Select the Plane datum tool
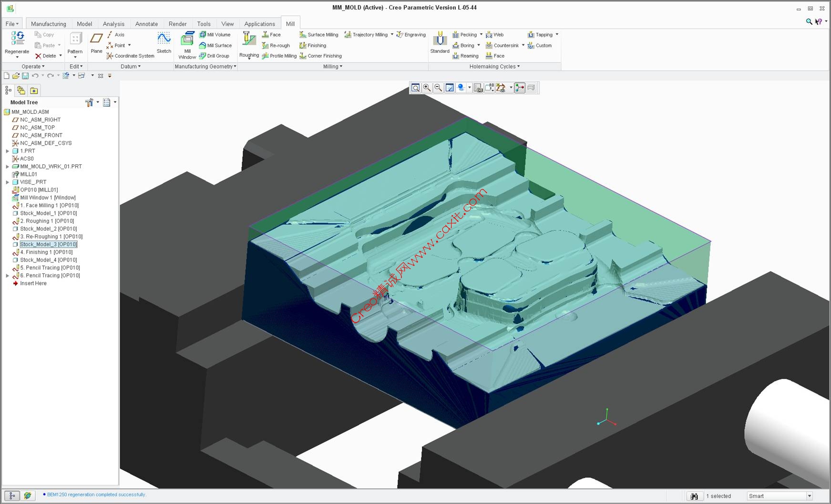The height and width of the screenshot is (504, 831). click(x=96, y=43)
